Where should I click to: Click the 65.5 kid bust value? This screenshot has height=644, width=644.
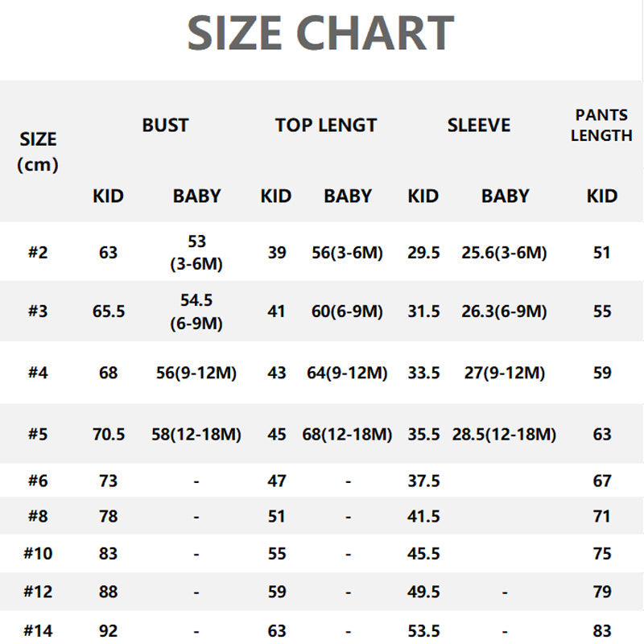click(x=109, y=311)
